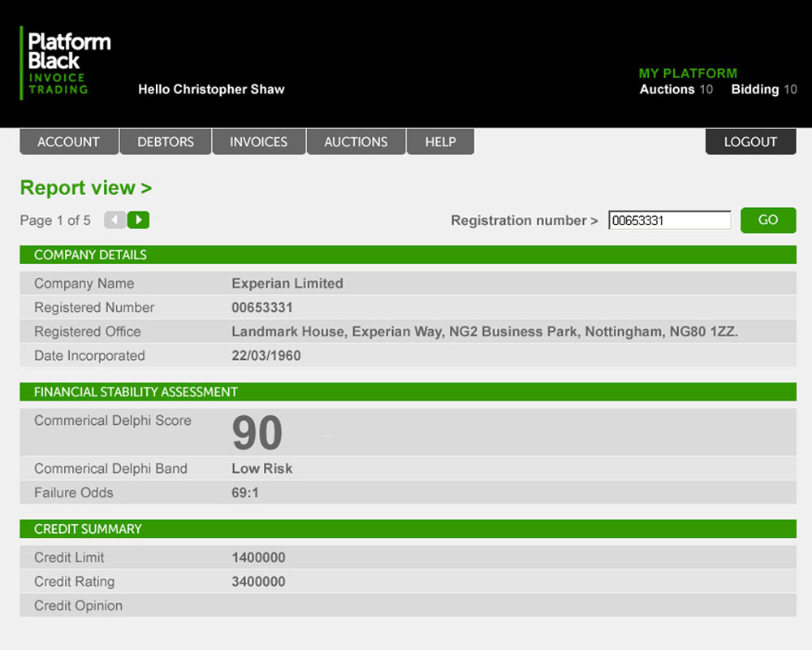The width and height of the screenshot is (812, 650).
Task: Open the ACCOUNT menu tab
Action: pyautogui.click(x=69, y=141)
